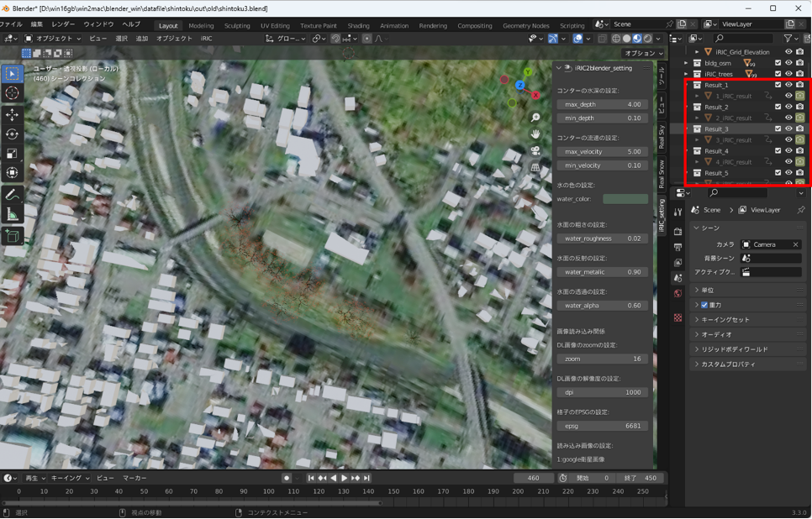
Task: Activate the 3D Cursor tool
Action: 12,93
